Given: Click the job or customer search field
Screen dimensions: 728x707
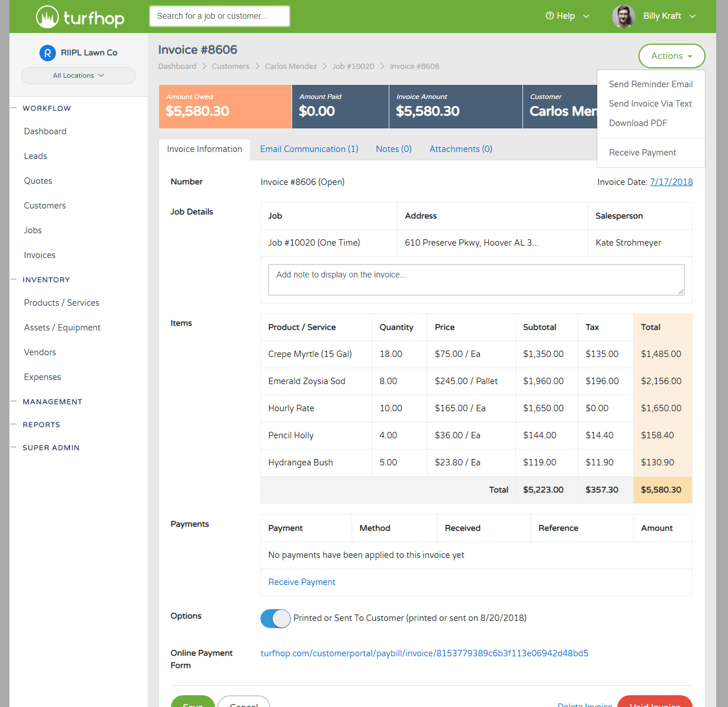Looking at the screenshot, I should (x=219, y=16).
